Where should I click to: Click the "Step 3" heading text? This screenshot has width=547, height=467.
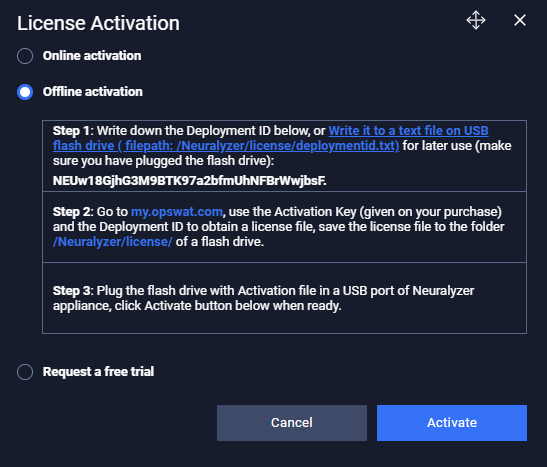[72, 291]
